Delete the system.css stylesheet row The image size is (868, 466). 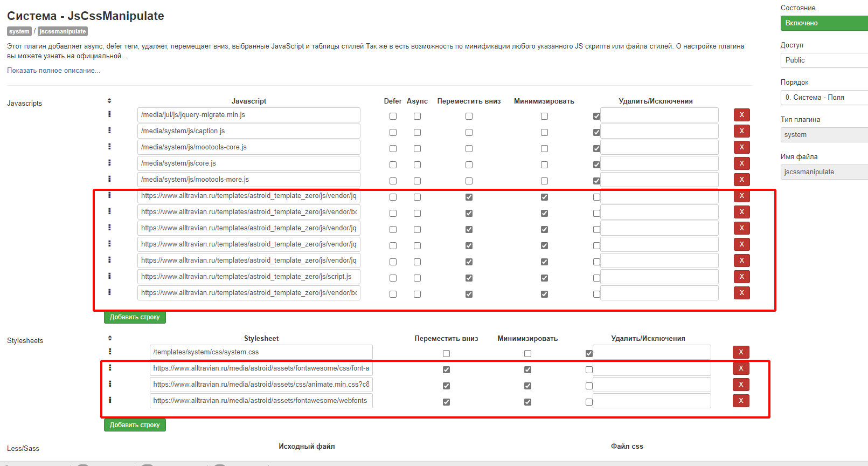pos(741,352)
